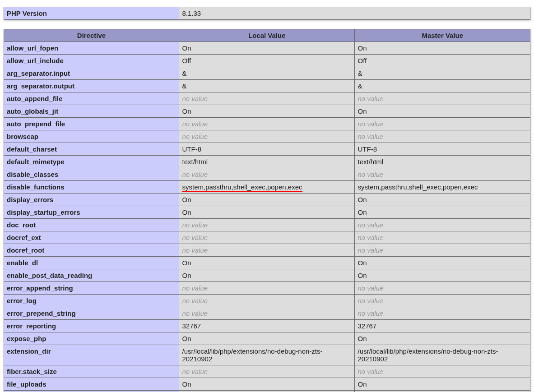This screenshot has width=534, height=392.
Task: Click the Local Value column header
Action: [266, 36]
